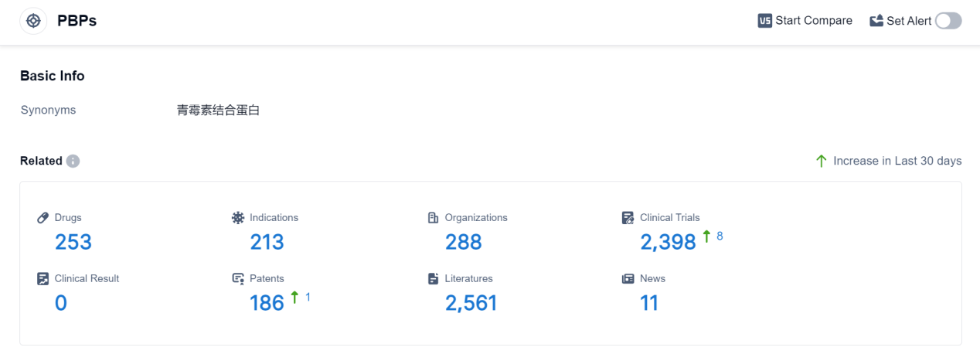Image resolution: width=980 pixels, height=354 pixels.
Task: Click the Drugs pill icon
Action: click(43, 218)
